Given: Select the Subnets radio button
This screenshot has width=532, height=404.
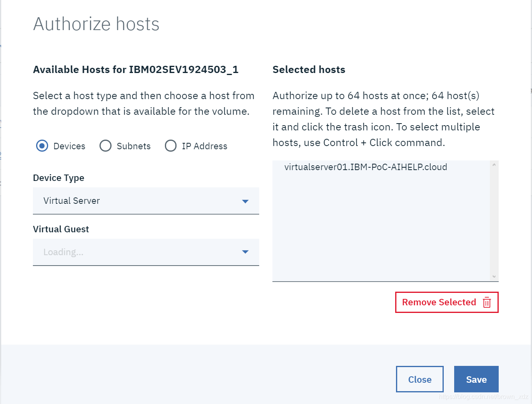Looking at the screenshot, I should coord(106,146).
